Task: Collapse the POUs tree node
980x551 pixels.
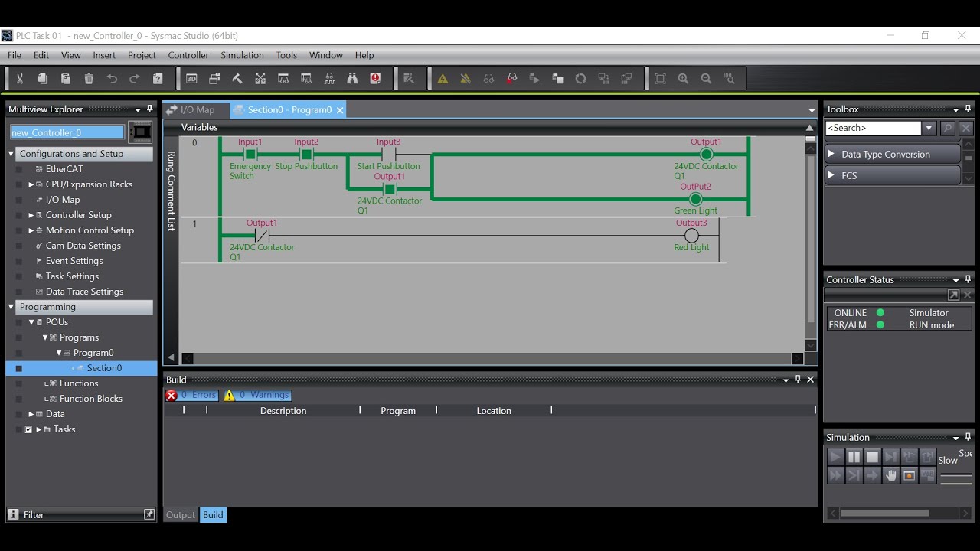Action: click(x=31, y=322)
